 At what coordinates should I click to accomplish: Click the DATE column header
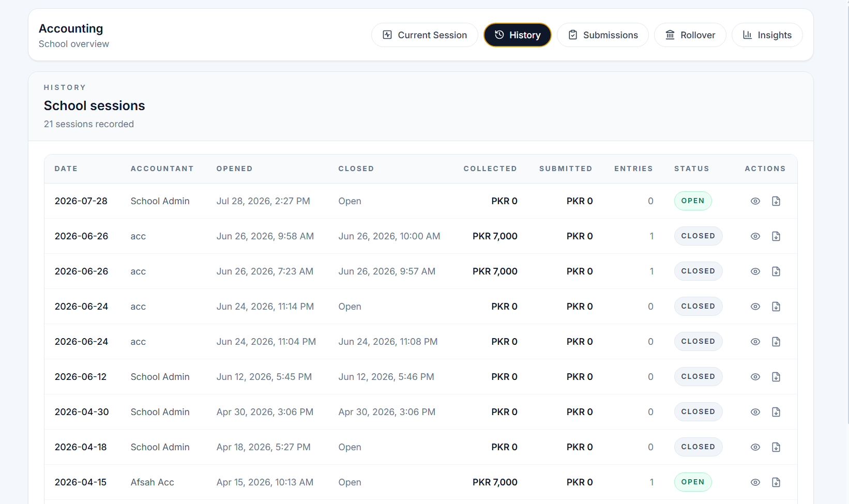[x=66, y=169]
